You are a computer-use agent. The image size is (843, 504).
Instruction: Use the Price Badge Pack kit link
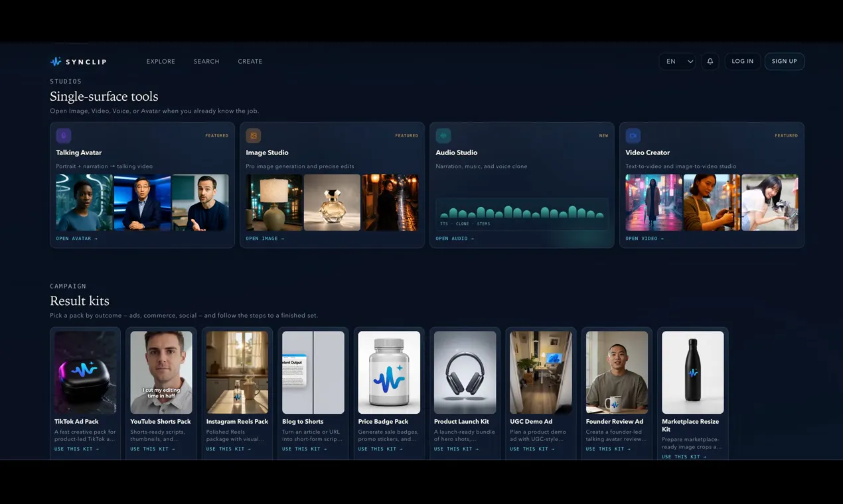click(380, 449)
